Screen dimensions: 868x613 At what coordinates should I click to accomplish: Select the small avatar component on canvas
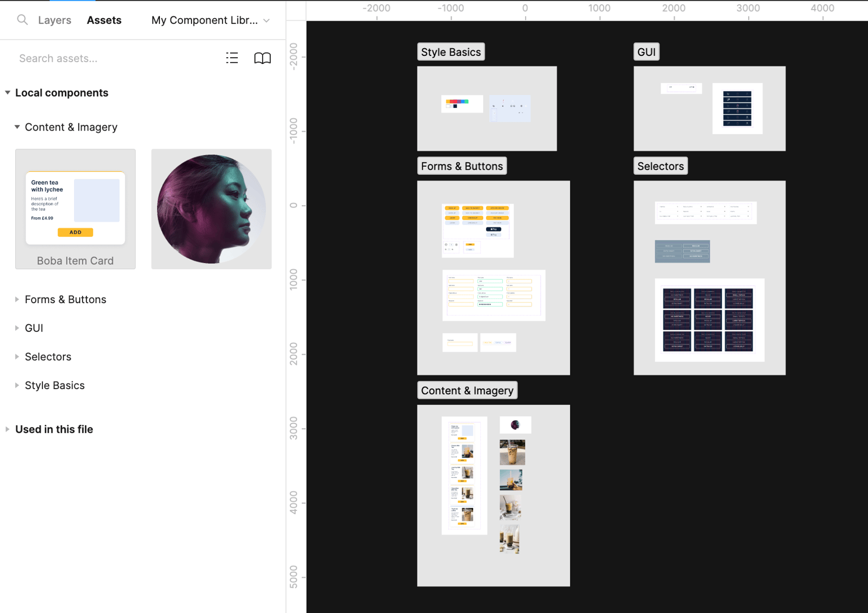(x=515, y=425)
